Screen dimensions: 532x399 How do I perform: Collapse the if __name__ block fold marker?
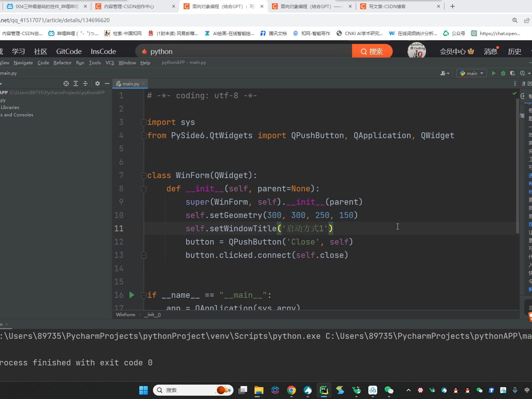click(144, 295)
